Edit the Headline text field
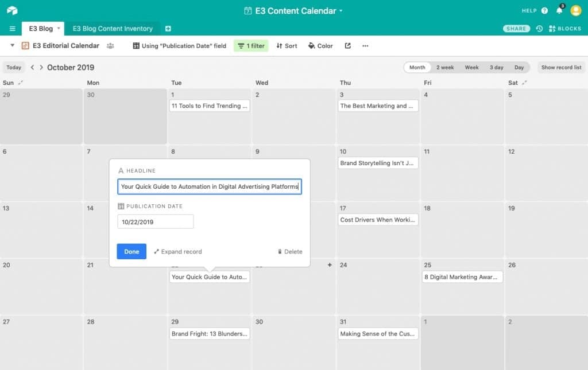 click(x=210, y=186)
